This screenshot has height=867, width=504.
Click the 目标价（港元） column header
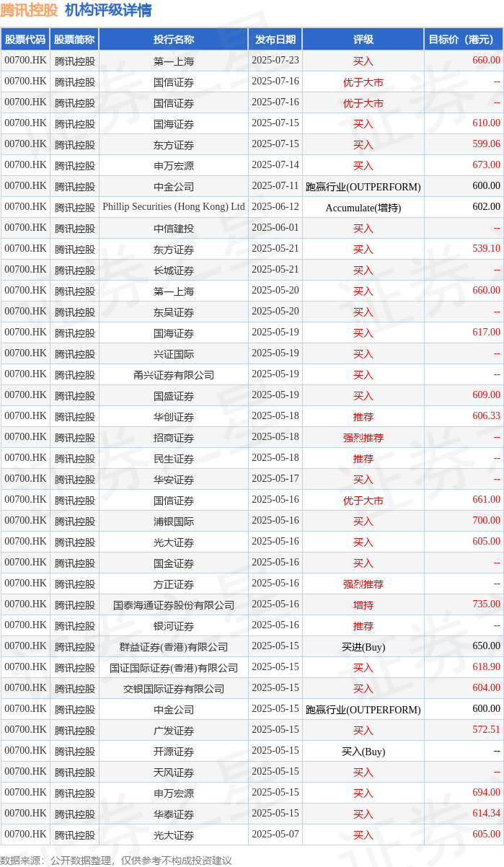coord(464,40)
